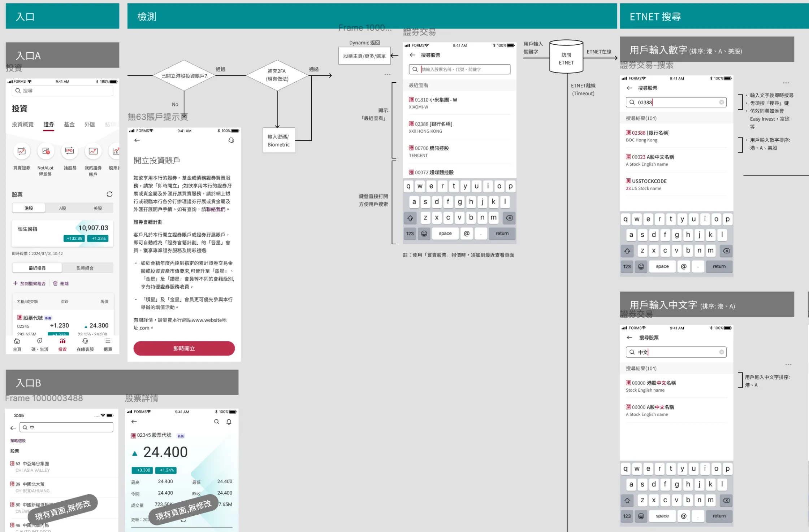The width and height of the screenshot is (809, 532).
Task: Open the ellipsis beside 02388 搜尋結果 screen
Action: pos(787,83)
